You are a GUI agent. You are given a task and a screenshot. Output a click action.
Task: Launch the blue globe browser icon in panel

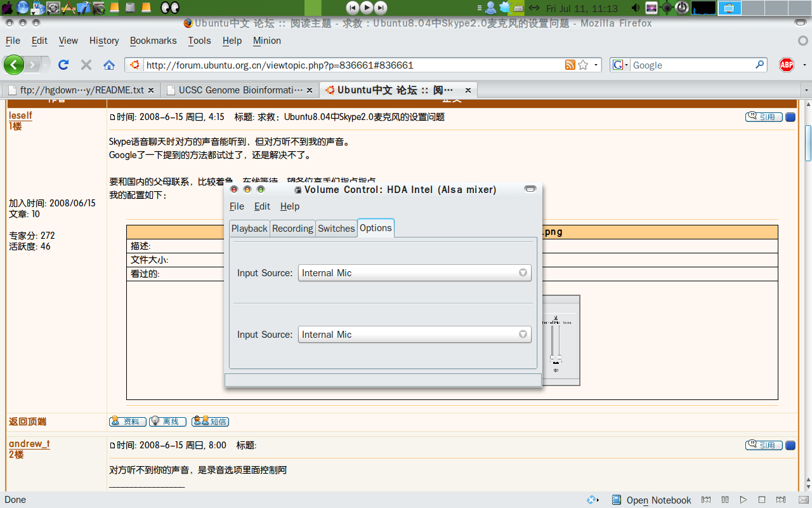click(23, 8)
